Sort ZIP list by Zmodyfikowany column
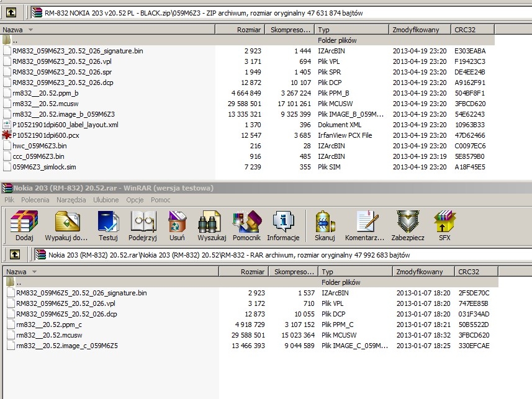The width and height of the screenshot is (532, 399). pos(420,30)
